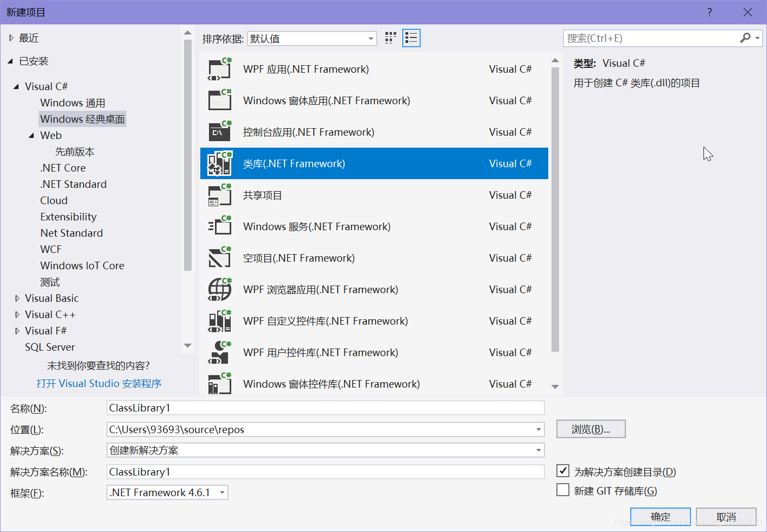This screenshot has height=532, width=767.
Task: Click the category tree scrollbar thumb
Action: (188, 155)
